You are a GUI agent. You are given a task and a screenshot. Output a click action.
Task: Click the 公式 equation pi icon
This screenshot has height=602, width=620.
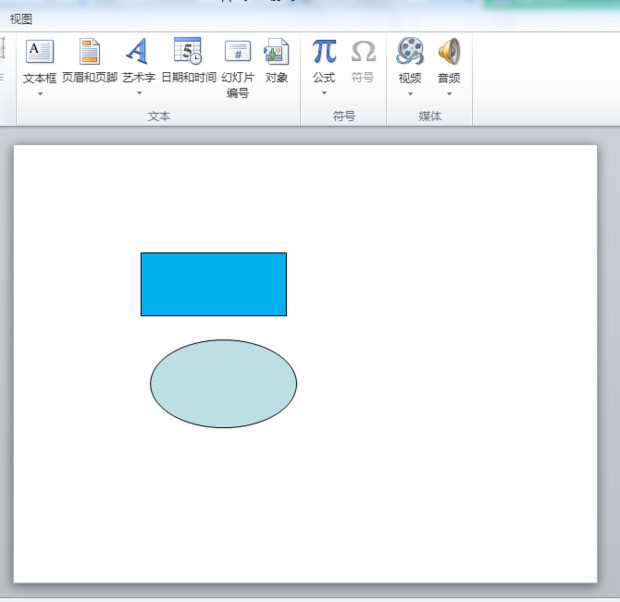(x=324, y=51)
